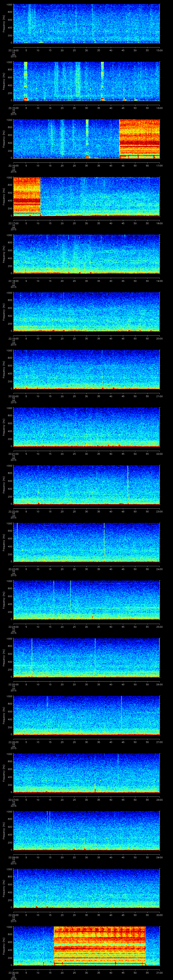Click the tall spike near 47 seconds in the 22:22 spectrogram

pos(128,485)
